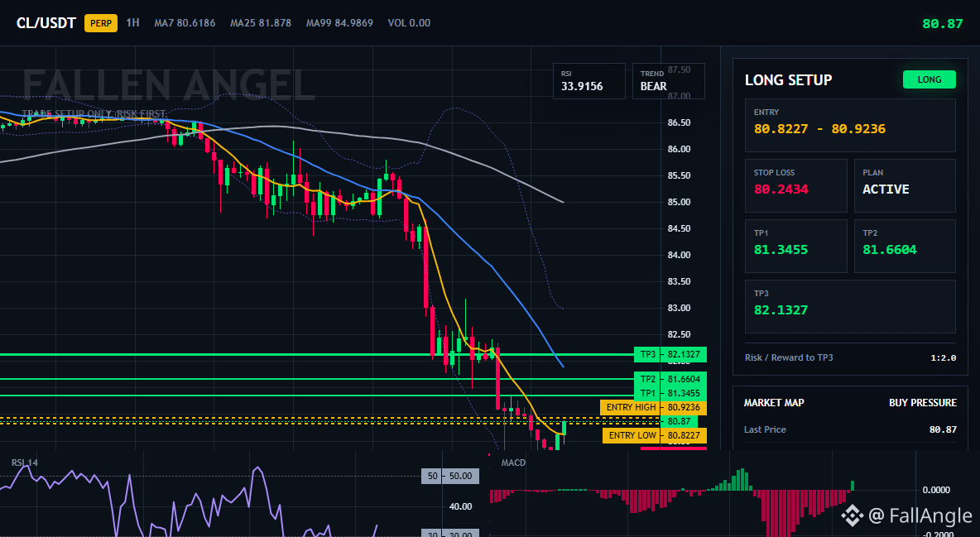Click the MA7 80.6186 indicator label
Image resolution: width=980 pixels, height=537 pixels.
point(185,23)
